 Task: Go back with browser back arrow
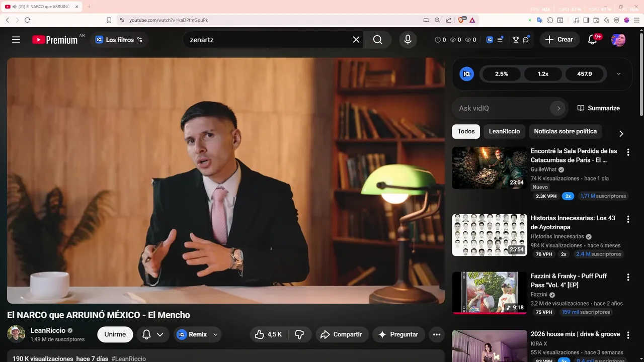(8, 20)
